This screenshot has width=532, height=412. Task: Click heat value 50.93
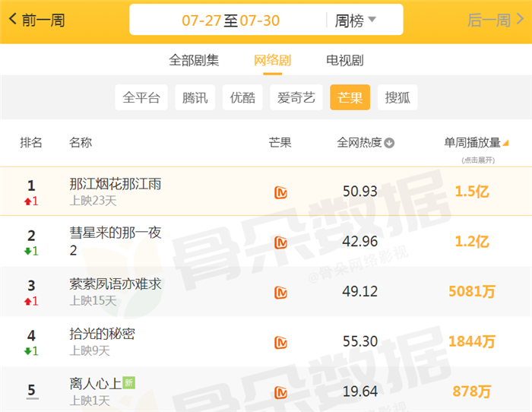point(360,192)
